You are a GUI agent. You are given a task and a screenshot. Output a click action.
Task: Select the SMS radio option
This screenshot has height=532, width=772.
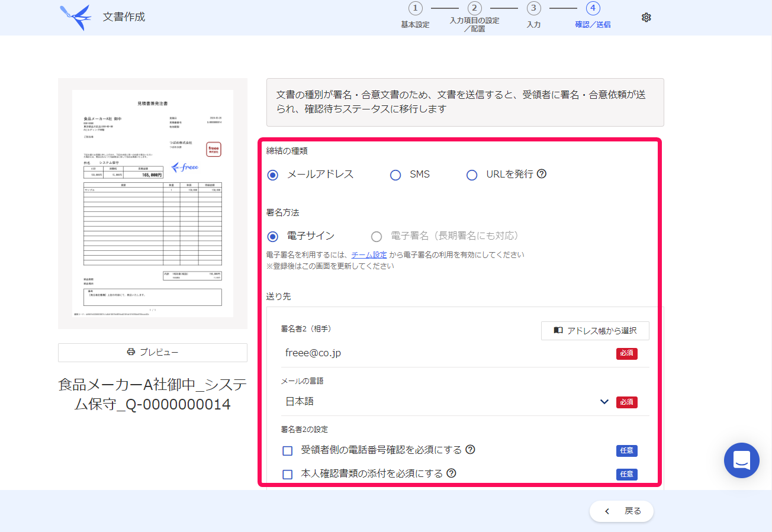395,175
